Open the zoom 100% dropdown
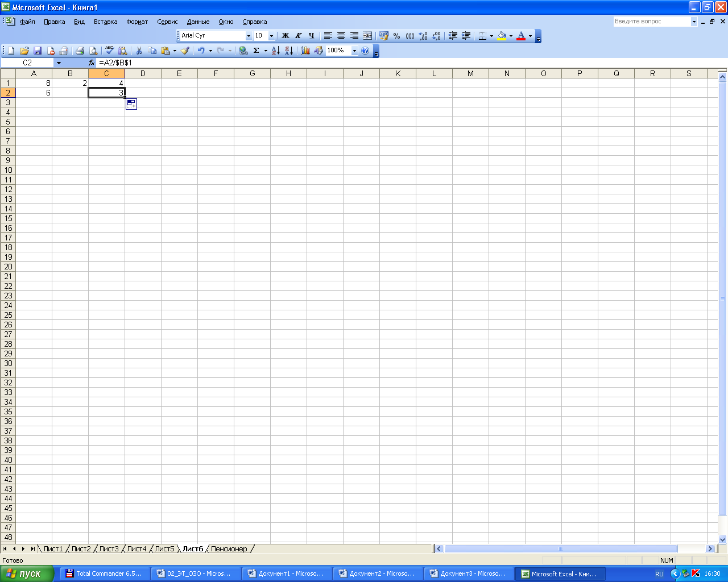 click(354, 51)
